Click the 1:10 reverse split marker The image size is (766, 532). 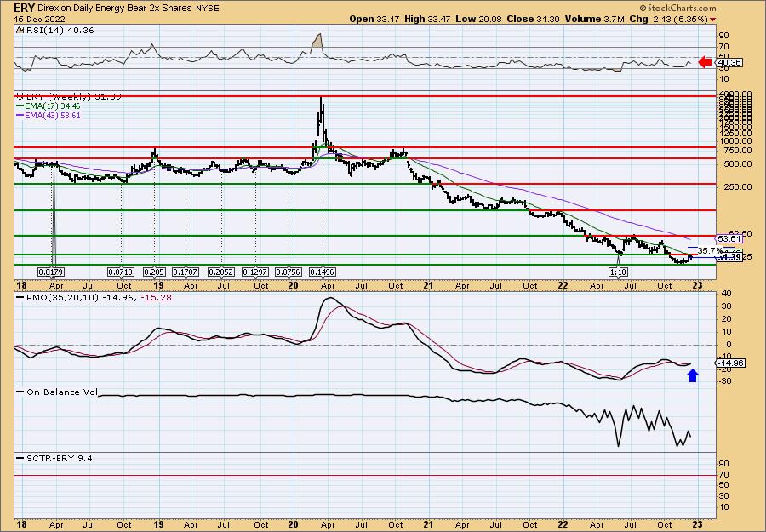click(x=619, y=272)
